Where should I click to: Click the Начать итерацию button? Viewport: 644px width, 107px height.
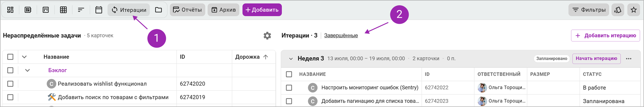[x=596, y=58]
